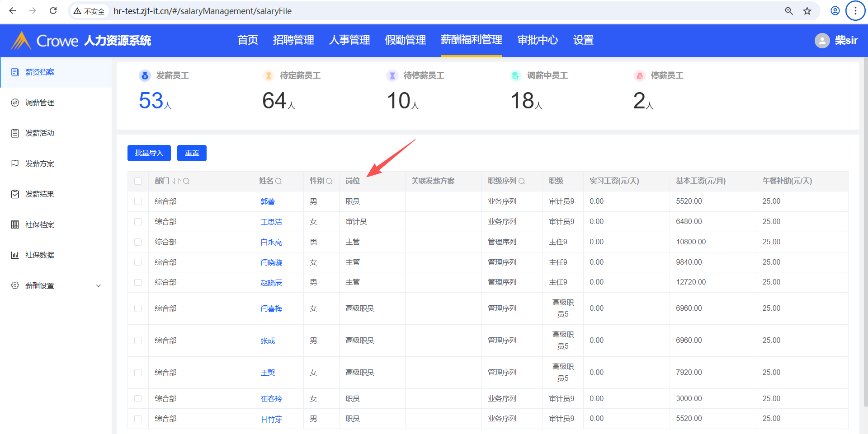Open employee link 王思洁
The image size is (868, 434).
point(271,222)
